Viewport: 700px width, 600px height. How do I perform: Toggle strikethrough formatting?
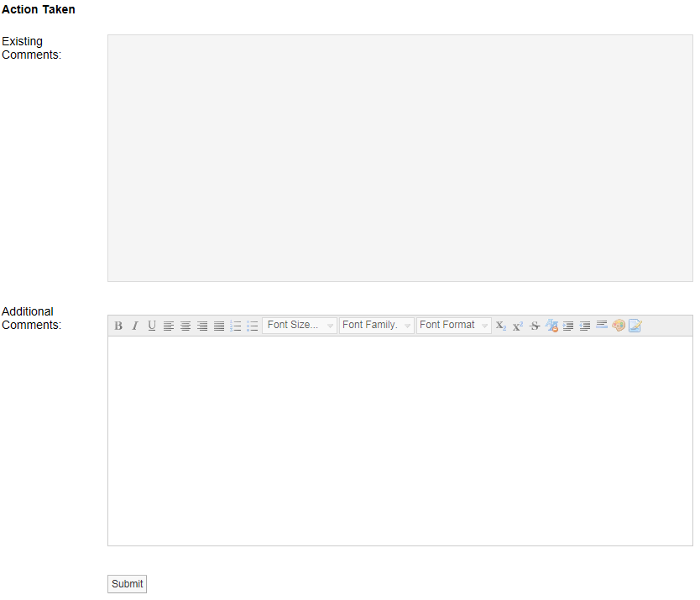(535, 326)
